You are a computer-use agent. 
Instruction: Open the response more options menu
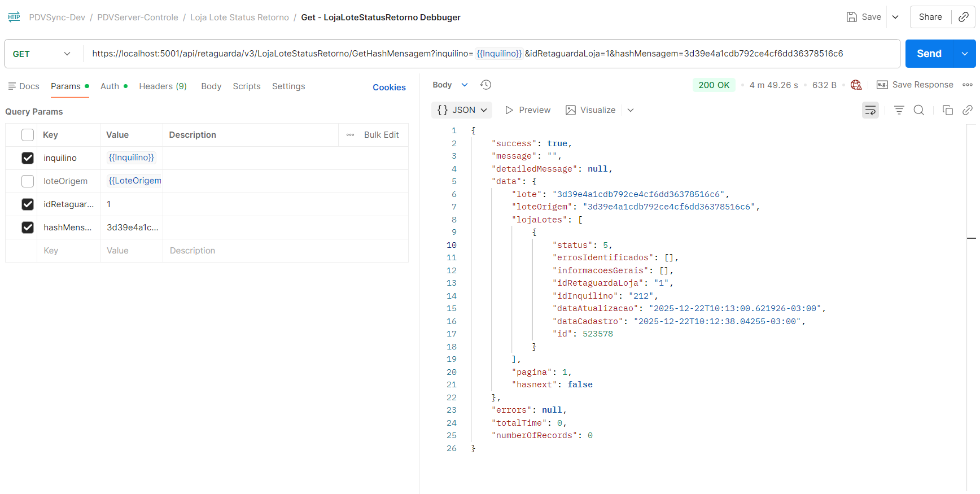(968, 85)
